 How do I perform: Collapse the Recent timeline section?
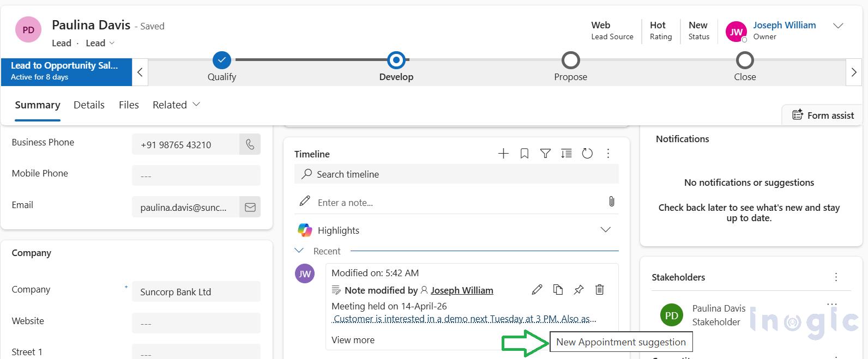coord(299,251)
